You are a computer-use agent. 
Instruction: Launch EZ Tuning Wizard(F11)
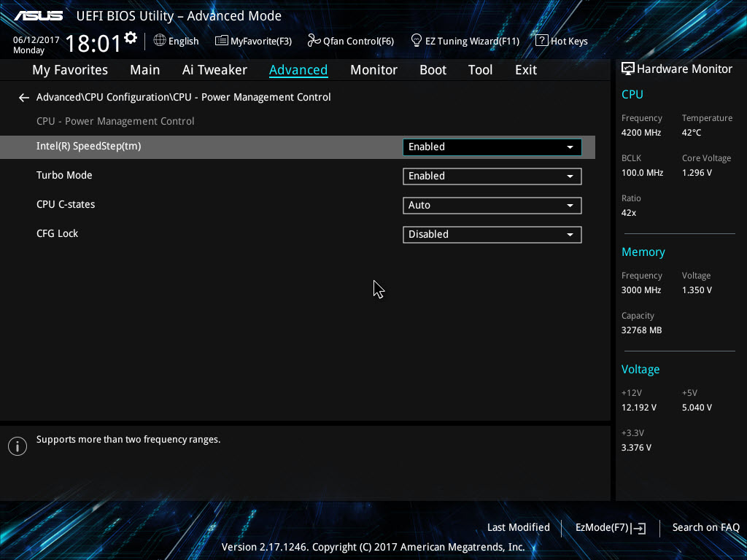[465, 41]
